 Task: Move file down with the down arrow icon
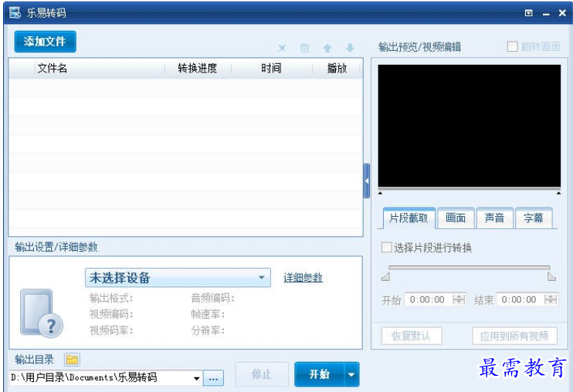[x=350, y=48]
